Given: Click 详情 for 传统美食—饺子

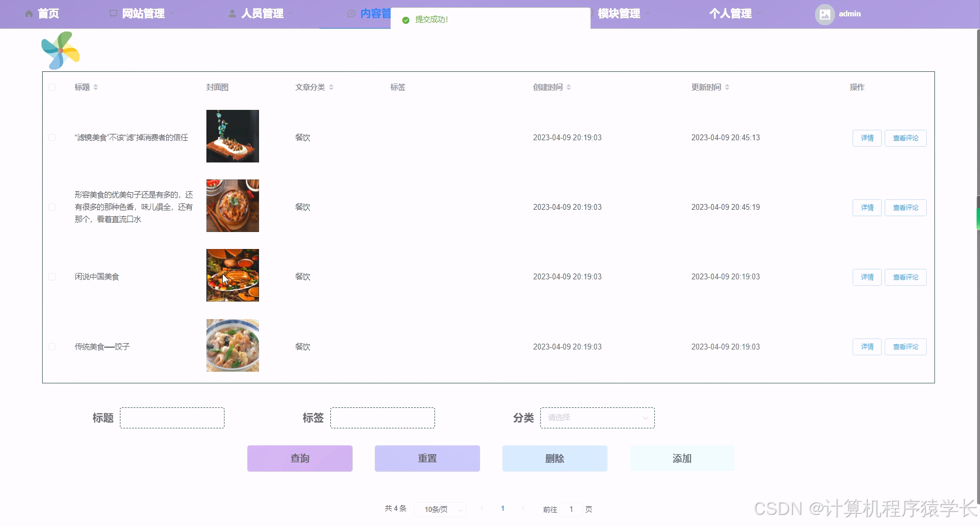Looking at the screenshot, I should (x=867, y=347).
